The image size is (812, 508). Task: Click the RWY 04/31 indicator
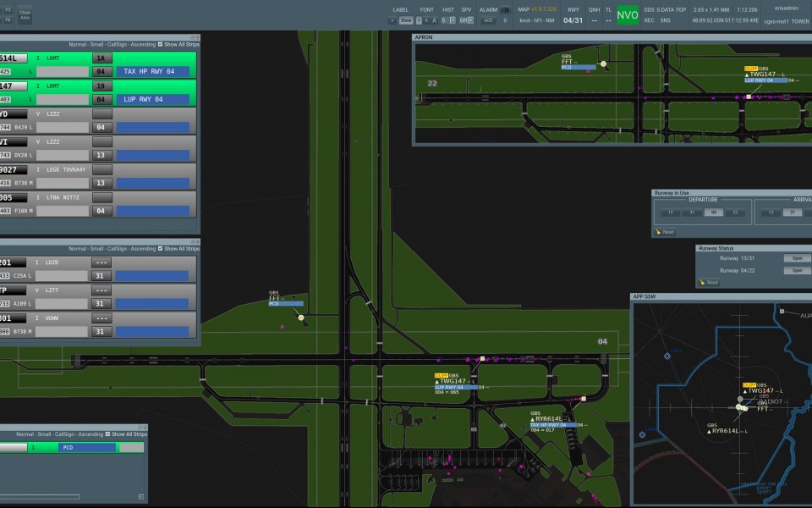click(x=573, y=20)
